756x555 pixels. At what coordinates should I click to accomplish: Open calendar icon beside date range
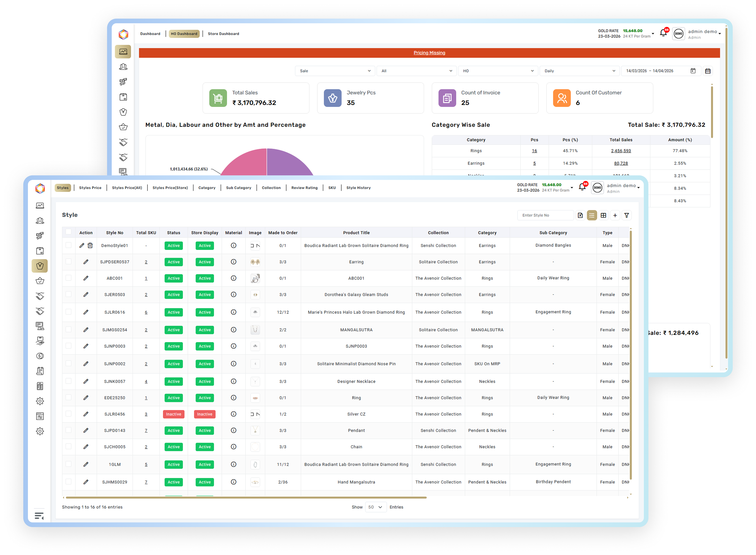pos(708,71)
